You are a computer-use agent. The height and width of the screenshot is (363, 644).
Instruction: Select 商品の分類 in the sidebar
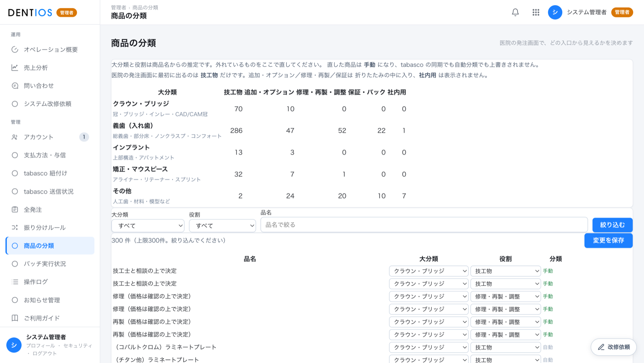[50, 246]
